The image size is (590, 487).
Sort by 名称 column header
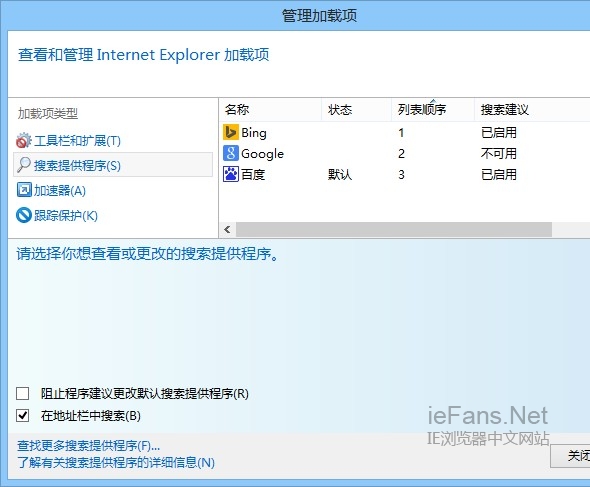pos(270,110)
